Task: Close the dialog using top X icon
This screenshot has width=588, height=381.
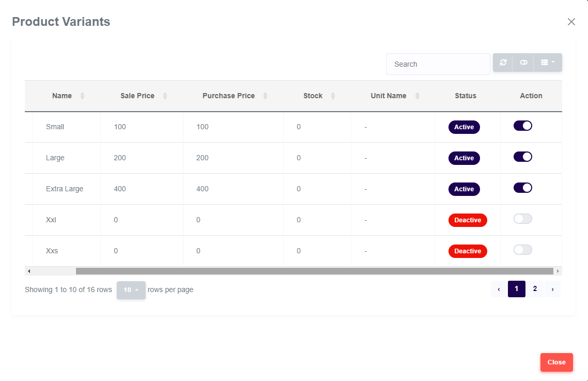Action: 571,22
